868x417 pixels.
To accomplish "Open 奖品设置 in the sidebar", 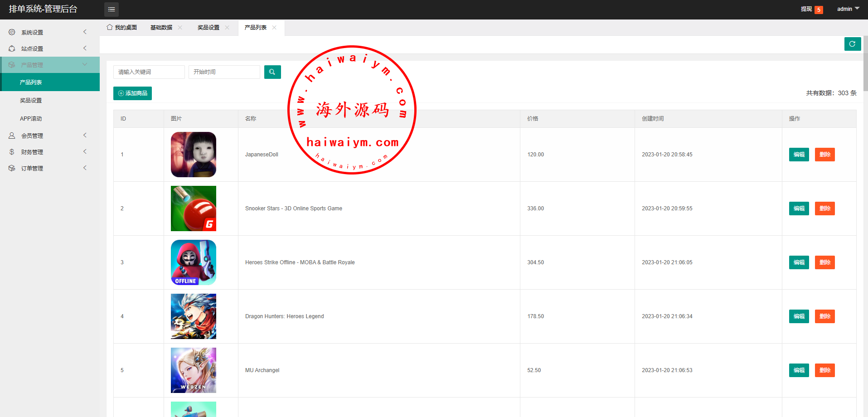I will [x=31, y=101].
